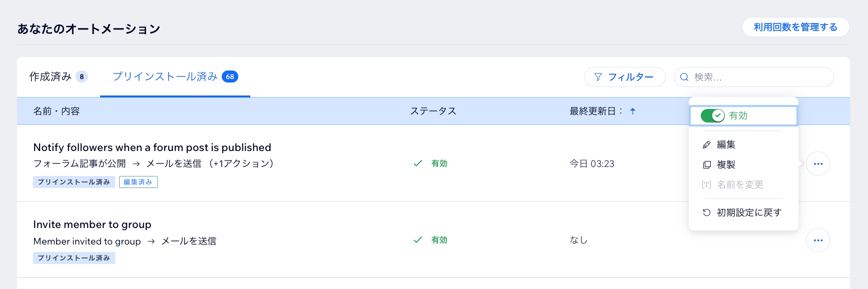Select the プリインストール済み tab
Image resolution: width=868 pixels, height=289 pixels.
(175, 76)
